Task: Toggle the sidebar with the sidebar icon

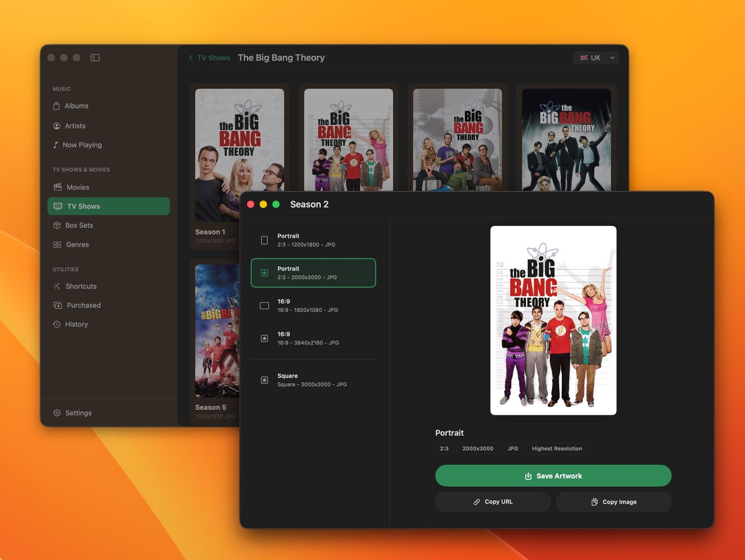Action: 95,58
